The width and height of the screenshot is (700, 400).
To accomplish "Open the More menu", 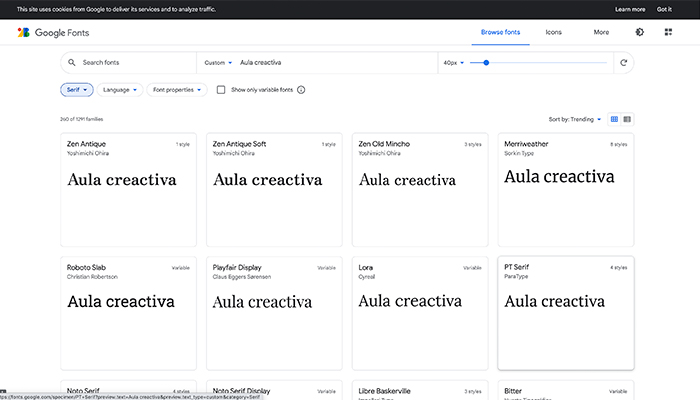I will click(x=601, y=32).
